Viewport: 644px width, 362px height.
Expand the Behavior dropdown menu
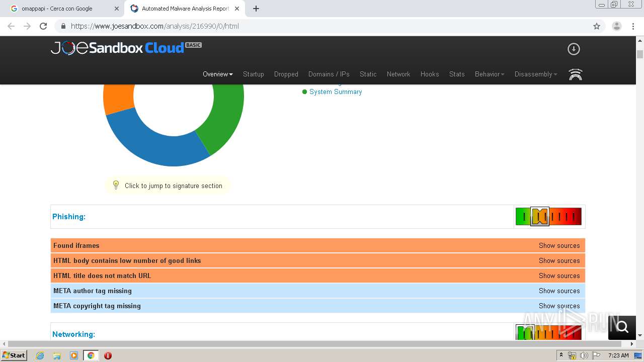490,74
